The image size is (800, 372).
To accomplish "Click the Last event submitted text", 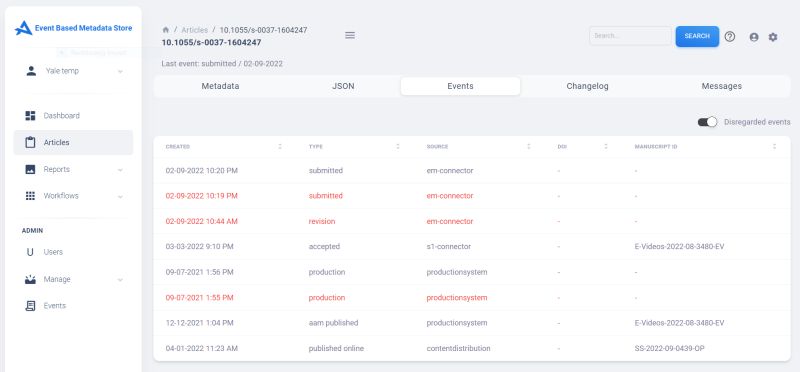I will tap(222, 64).
